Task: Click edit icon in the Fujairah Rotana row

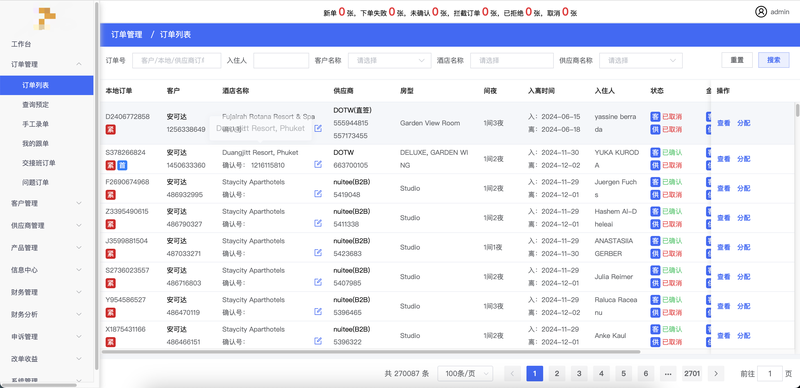Action: [x=318, y=128]
